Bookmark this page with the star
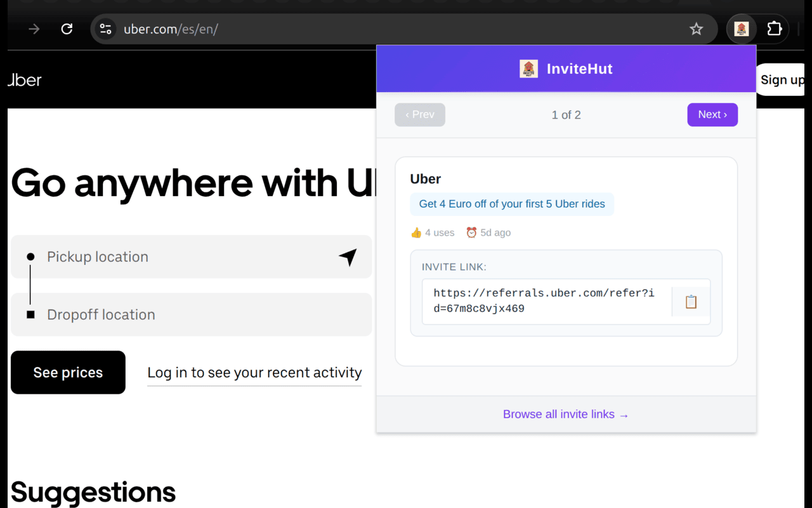The width and height of the screenshot is (812, 508). (x=697, y=29)
